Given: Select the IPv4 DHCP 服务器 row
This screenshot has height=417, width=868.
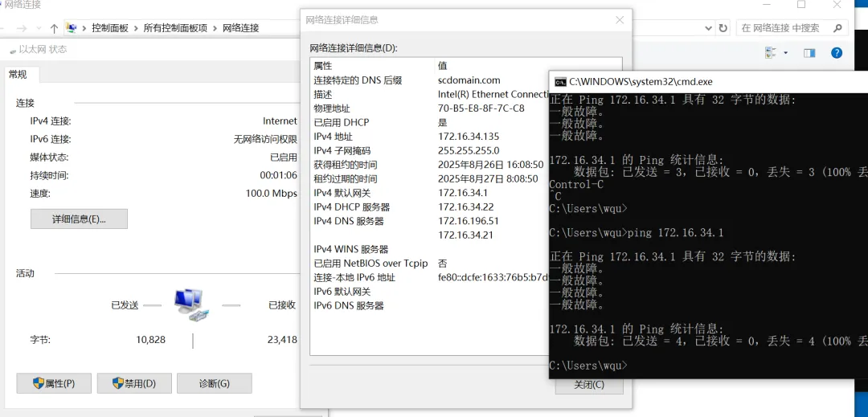Looking at the screenshot, I should pyautogui.click(x=429, y=207).
